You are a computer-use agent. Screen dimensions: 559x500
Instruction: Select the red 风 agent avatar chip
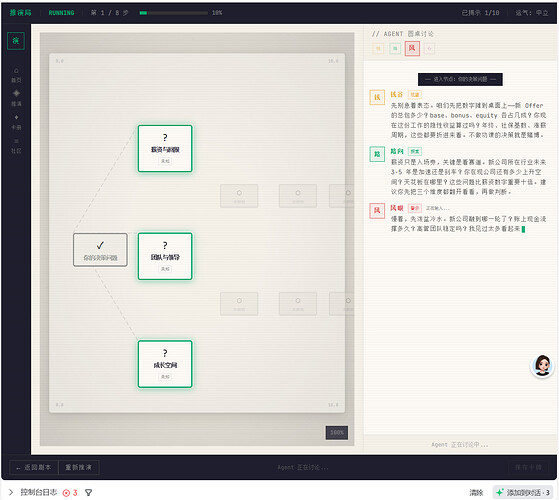(412, 48)
